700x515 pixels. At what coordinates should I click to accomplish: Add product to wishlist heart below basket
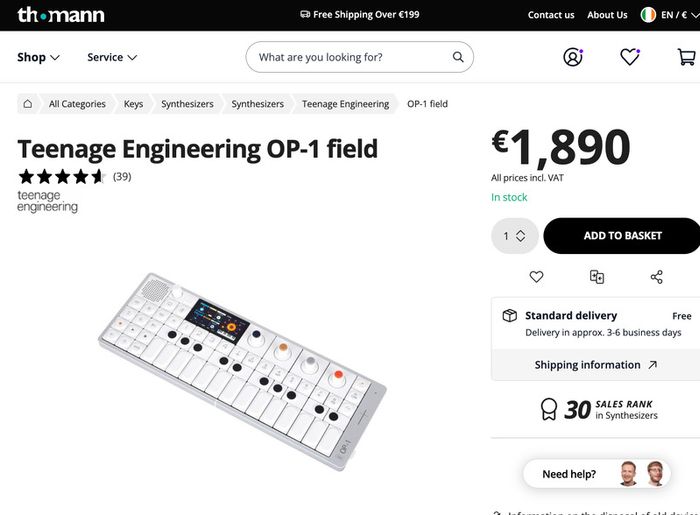click(x=536, y=277)
